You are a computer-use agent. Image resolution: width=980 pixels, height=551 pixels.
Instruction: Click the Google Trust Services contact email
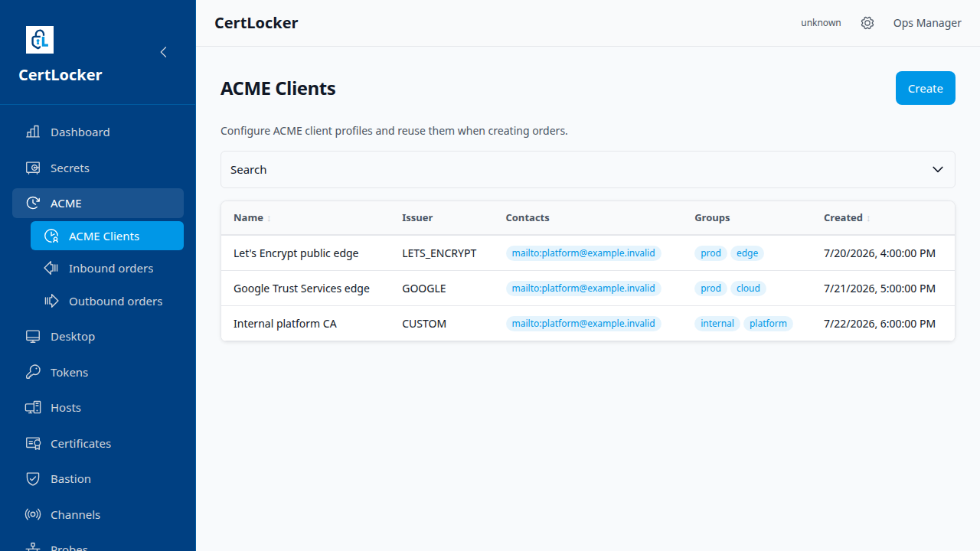coord(583,289)
